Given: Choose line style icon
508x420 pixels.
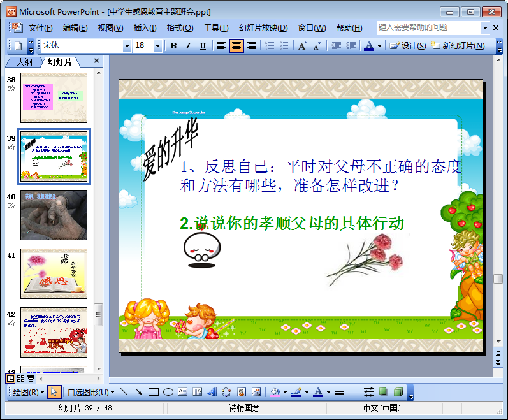Looking at the screenshot, I should 339,392.
